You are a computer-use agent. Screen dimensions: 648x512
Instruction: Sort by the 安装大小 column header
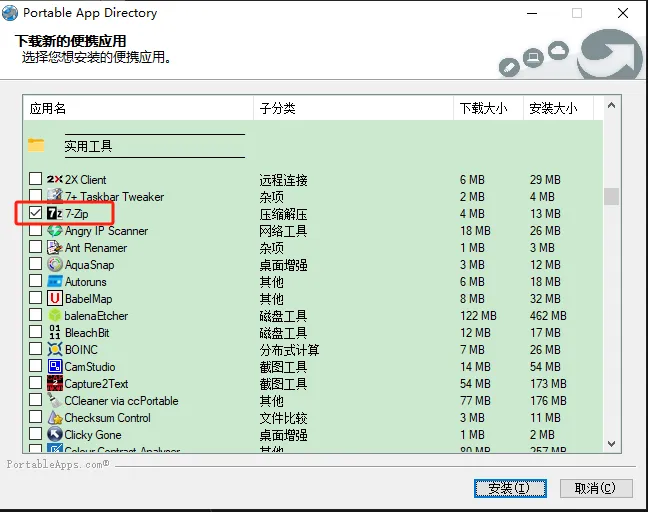[x=558, y=108]
